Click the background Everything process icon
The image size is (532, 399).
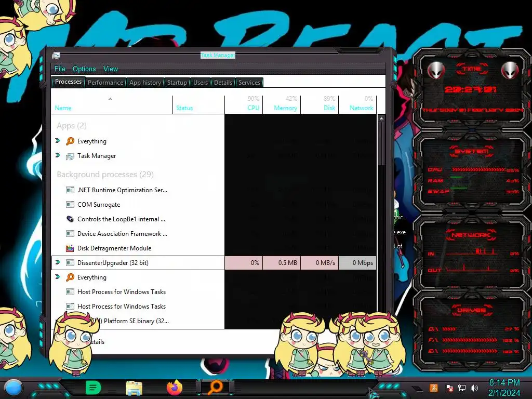(x=70, y=277)
